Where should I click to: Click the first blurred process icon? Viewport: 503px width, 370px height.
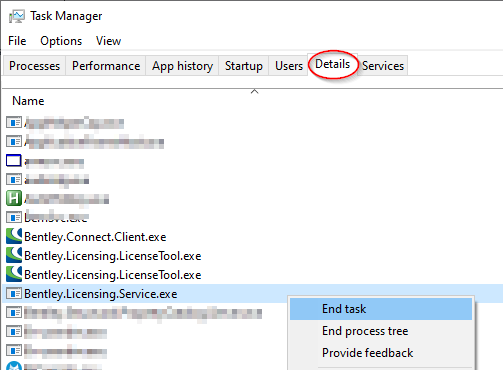(14, 122)
